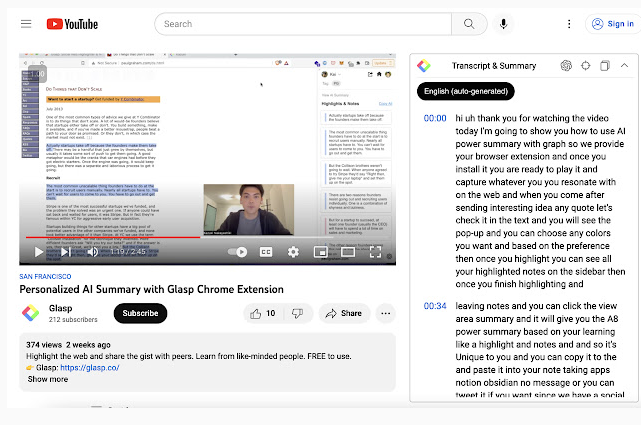Viewport: 641px width, 425px height.
Task: Click the 1:19 / 2:45 time display
Action: [128, 252]
